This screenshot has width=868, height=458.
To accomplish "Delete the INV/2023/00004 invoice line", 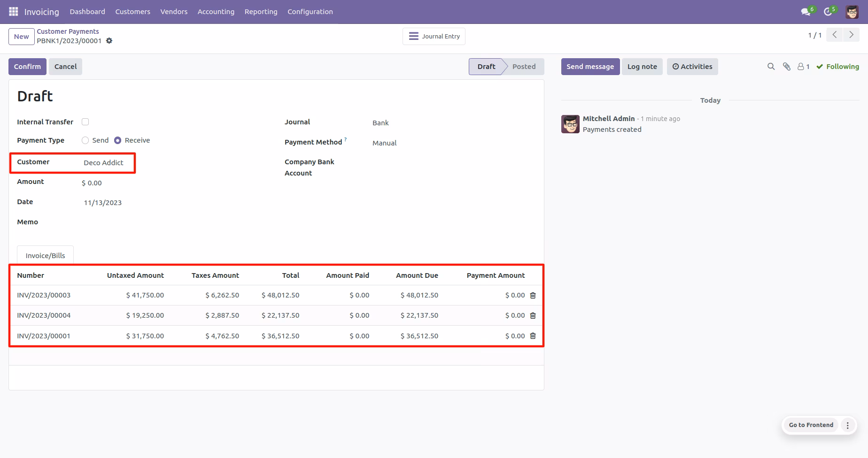I will (x=533, y=315).
